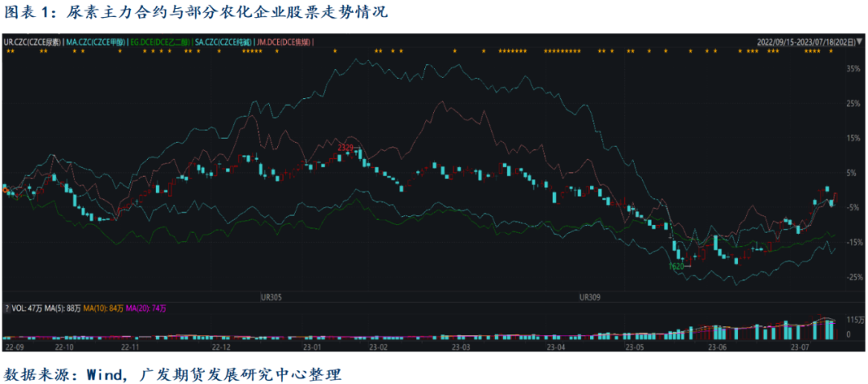Click the question mark icon beside VOL

pos(7,308)
